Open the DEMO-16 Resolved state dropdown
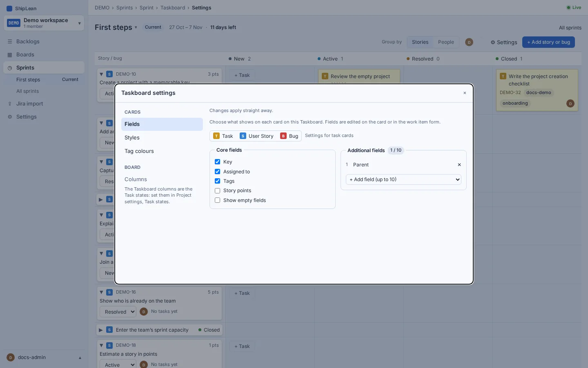588x368 pixels. pos(118,312)
